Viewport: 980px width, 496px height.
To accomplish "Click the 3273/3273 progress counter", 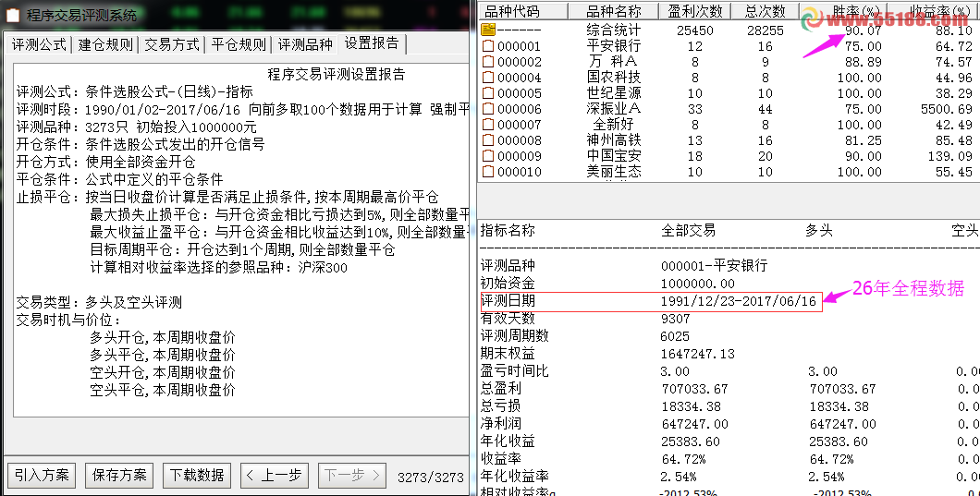I will point(431,478).
